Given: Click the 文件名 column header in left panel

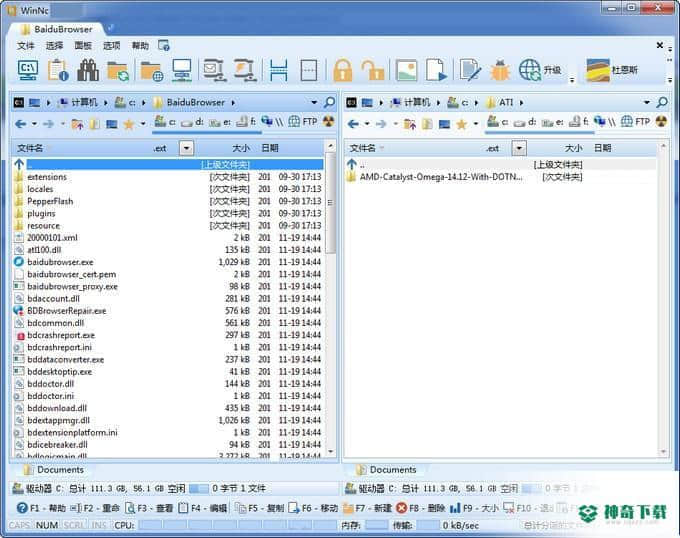Looking at the screenshot, I should click(30, 148).
